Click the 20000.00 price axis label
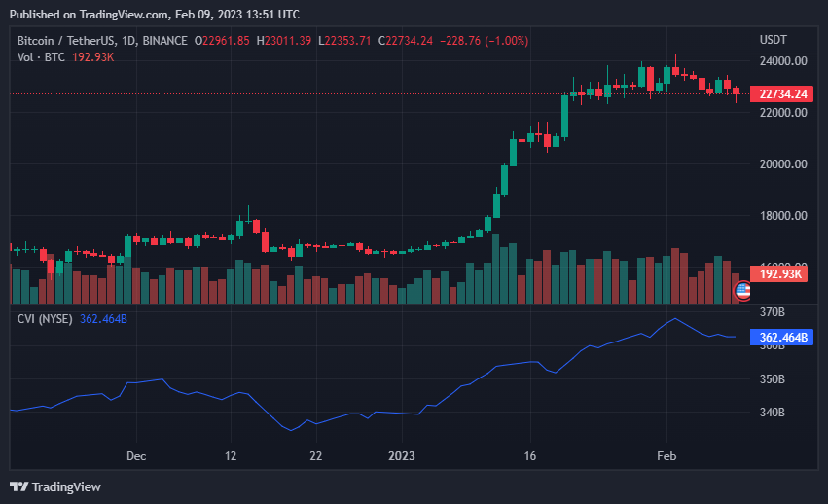This screenshot has width=828, height=504. pos(783,164)
